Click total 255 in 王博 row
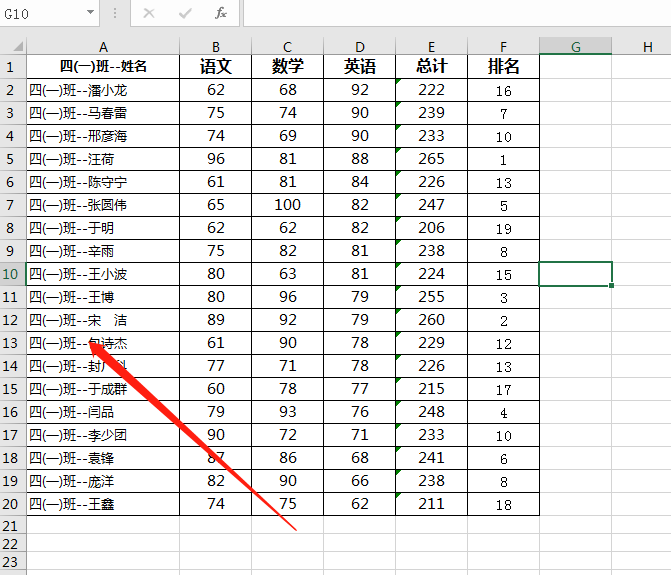This screenshot has width=671, height=575. click(431, 297)
